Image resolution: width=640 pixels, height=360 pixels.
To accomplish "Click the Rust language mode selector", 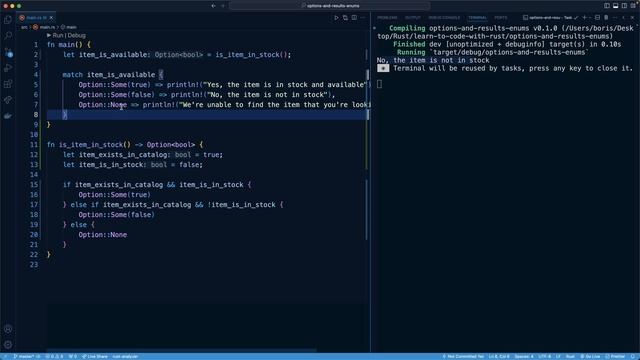I will [570, 356].
